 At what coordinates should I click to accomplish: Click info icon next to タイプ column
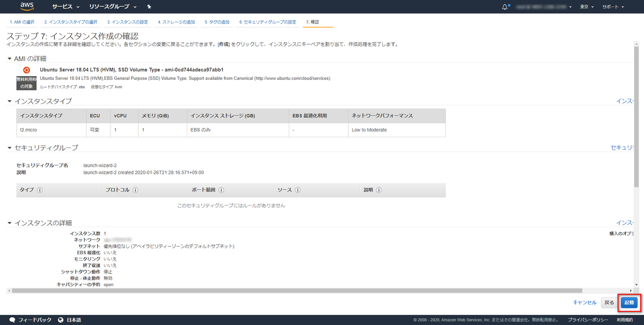(40, 190)
